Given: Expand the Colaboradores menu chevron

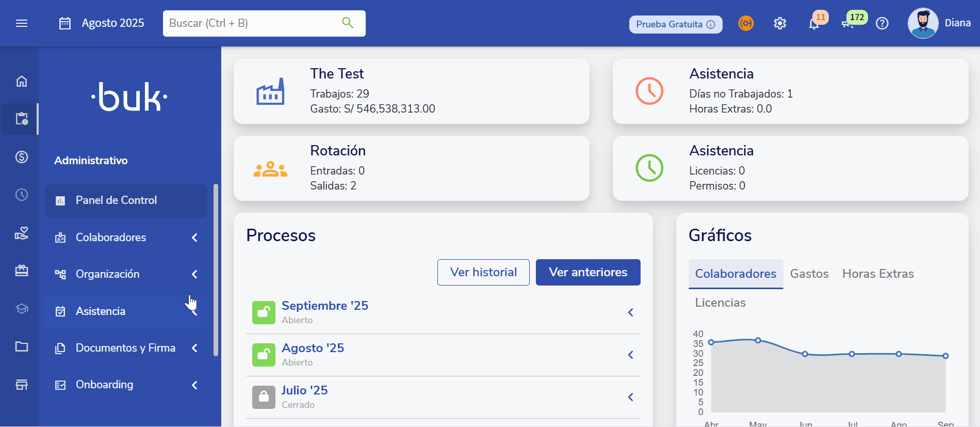Looking at the screenshot, I should (x=194, y=238).
